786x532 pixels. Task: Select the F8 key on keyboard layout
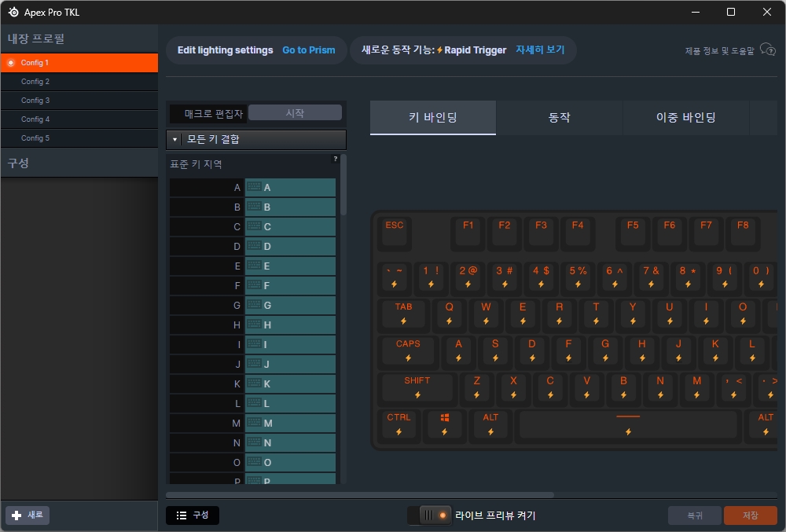tap(743, 233)
